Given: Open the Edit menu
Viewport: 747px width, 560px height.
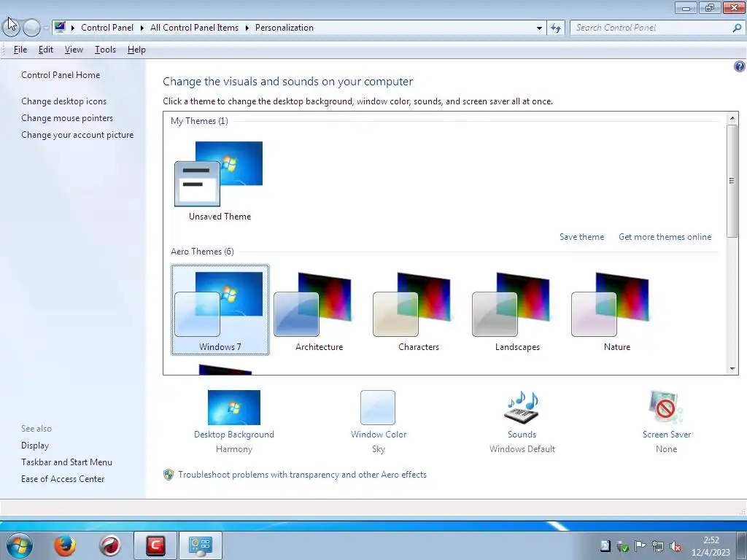Looking at the screenshot, I should pyautogui.click(x=46, y=50).
